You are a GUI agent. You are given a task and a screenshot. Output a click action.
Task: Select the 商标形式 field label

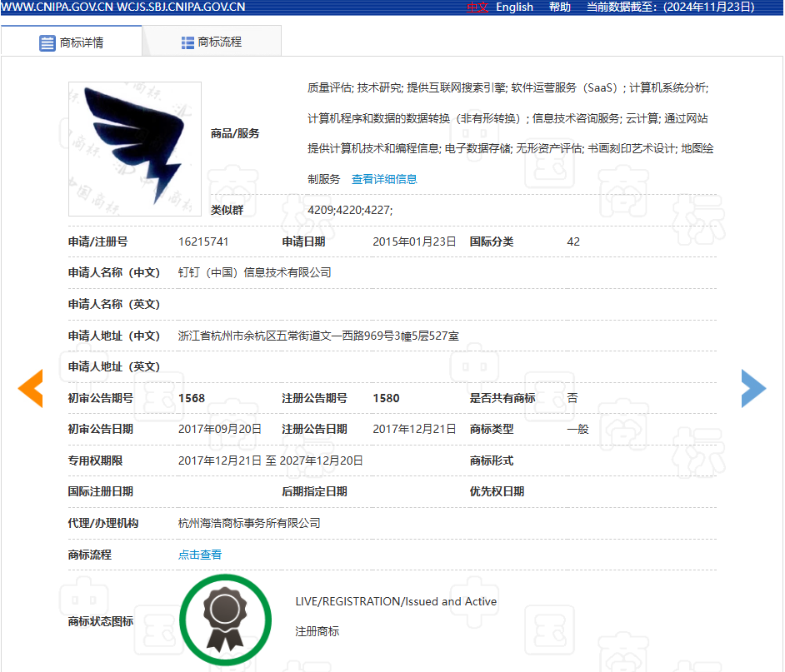(x=492, y=460)
